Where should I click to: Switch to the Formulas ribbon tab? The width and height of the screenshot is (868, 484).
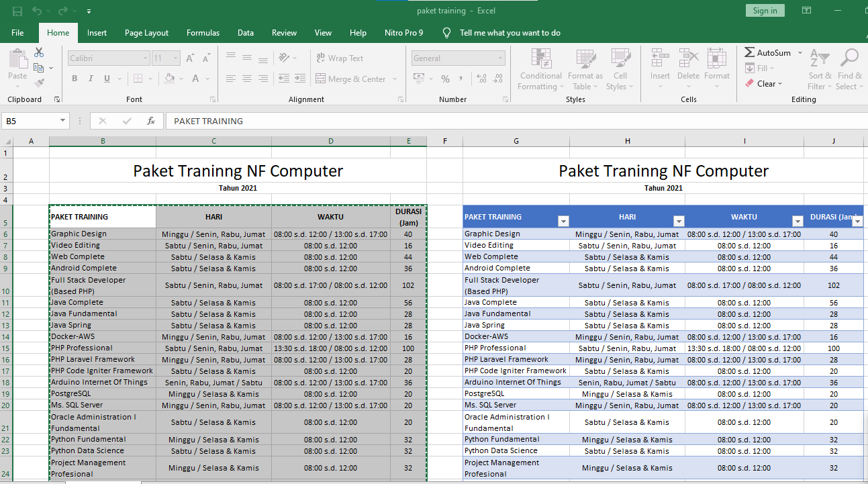pyautogui.click(x=203, y=32)
